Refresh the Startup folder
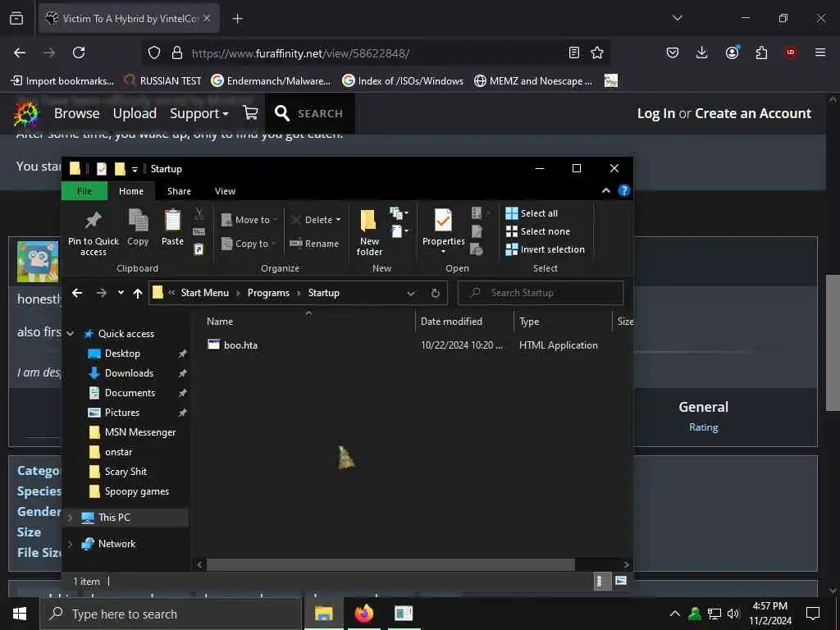The height and width of the screenshot is (630, 840). point(436,294)
